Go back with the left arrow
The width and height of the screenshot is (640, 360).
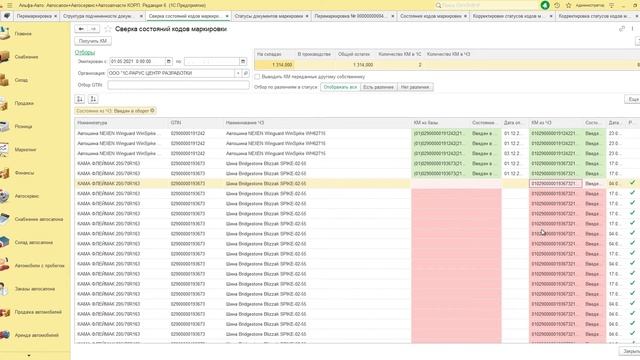pyautogui.click(x=81, y=29)
